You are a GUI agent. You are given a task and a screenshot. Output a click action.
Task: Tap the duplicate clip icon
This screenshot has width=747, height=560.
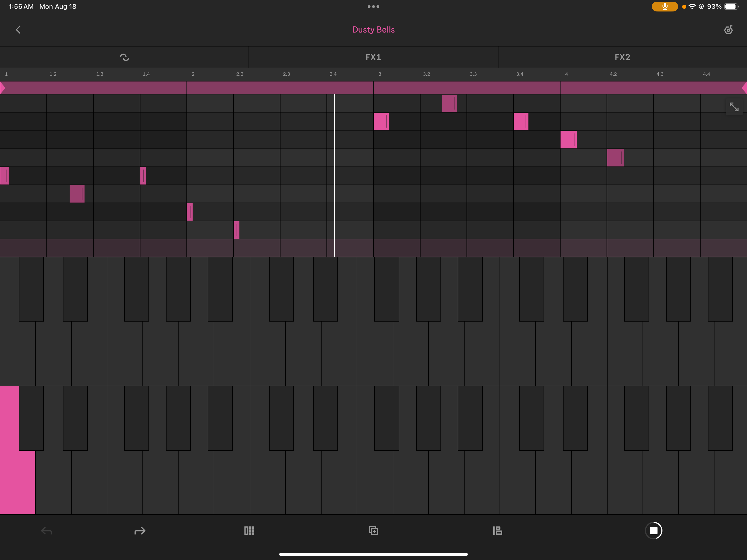[x=373, y=531]
